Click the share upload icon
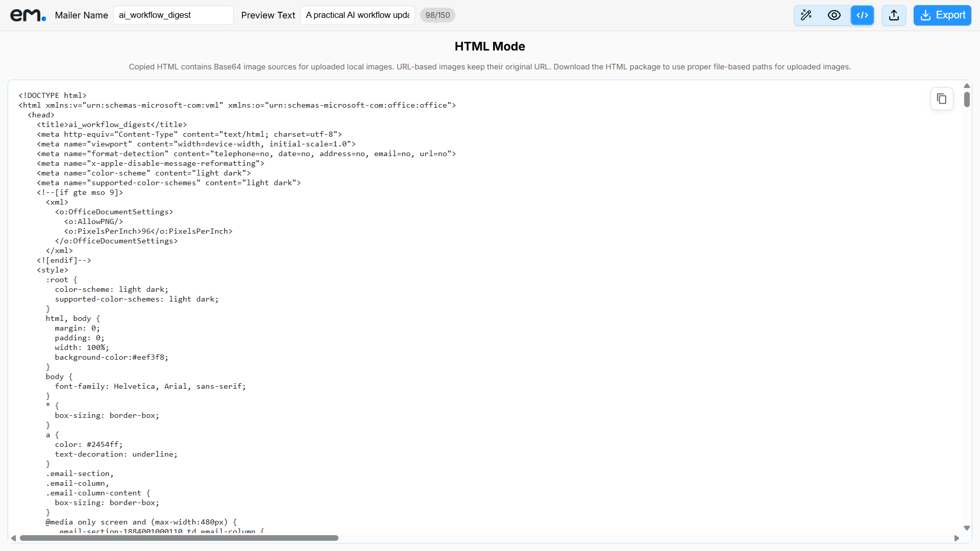This screenshot has height=551, width=980. pos(894,15)
